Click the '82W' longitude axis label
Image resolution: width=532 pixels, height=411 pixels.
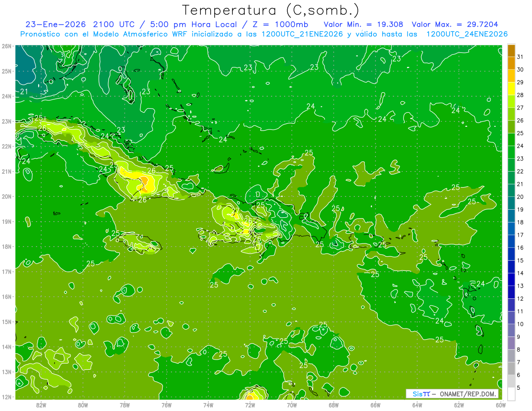(x=41, y=405)
